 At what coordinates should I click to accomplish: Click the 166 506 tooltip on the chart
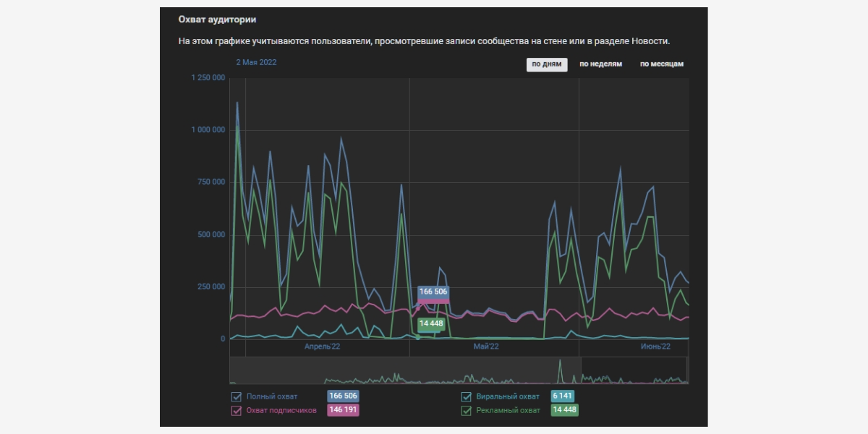click(x=433, y=292)
